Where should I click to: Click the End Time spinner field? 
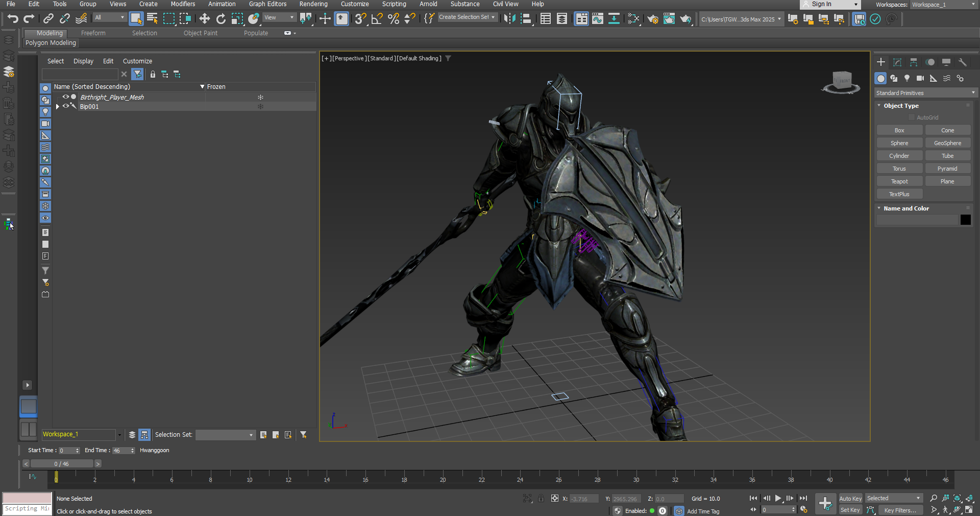(124, 451)
